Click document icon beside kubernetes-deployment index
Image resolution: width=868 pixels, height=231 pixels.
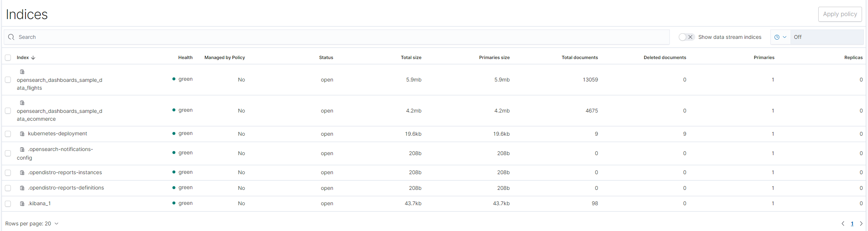[22, 134]
